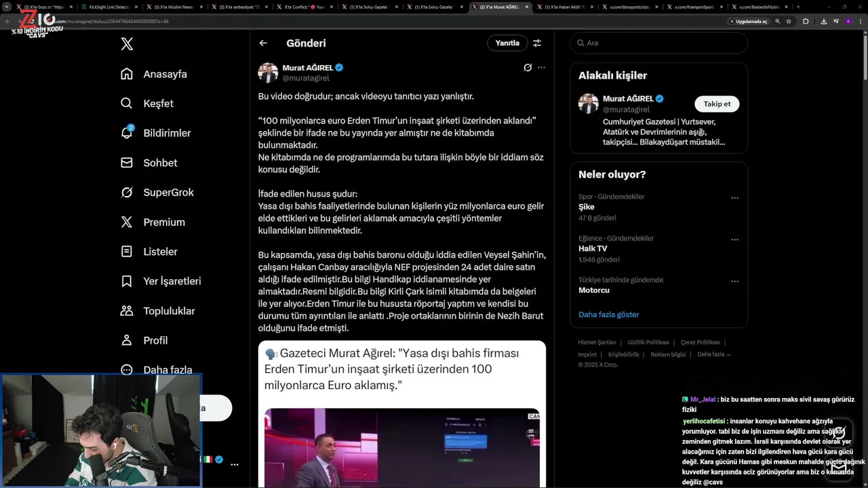Viewport: 868px width, 488px height.
Task: Click the Grok icon next to SuperGrok
Action: (127, 192)
